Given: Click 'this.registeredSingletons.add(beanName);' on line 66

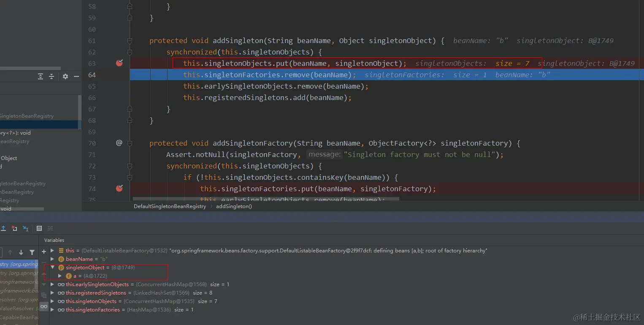Looking at the screenshot, I should (x=268, y=98).
